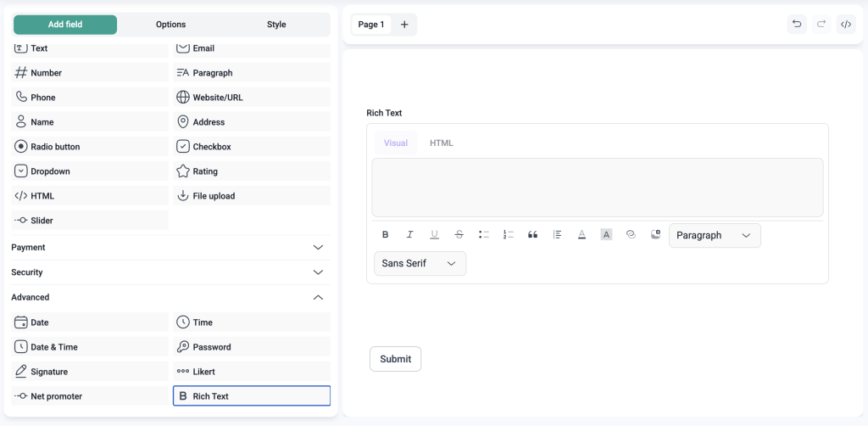The height and width of the screenshot is (426, 868).
Task: Add a Likert field
Action: (x=252, y=372)
